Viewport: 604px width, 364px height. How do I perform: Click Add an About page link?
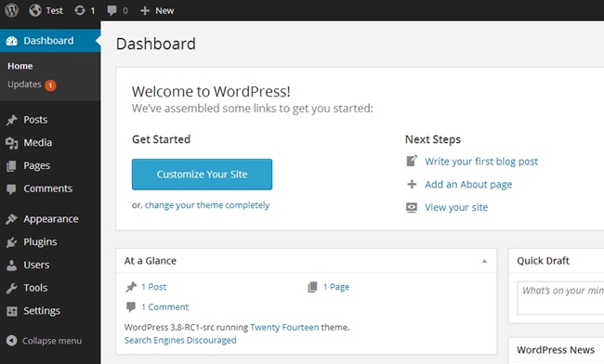(468, 185)
